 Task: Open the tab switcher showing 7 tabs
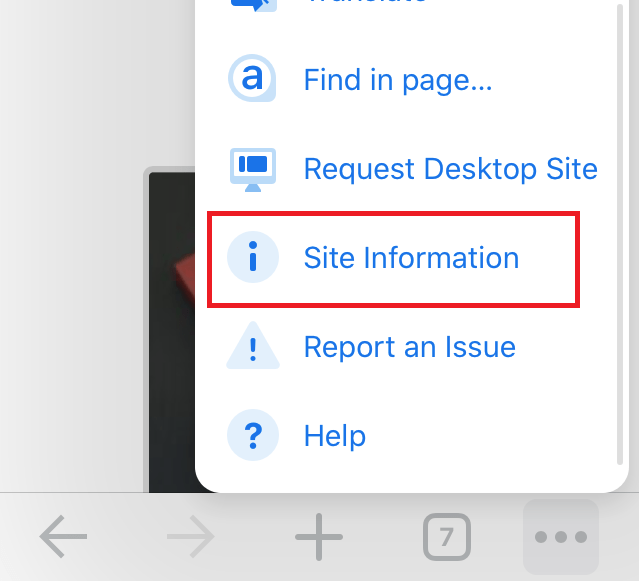pyautogui.click(x=447, y=537)
